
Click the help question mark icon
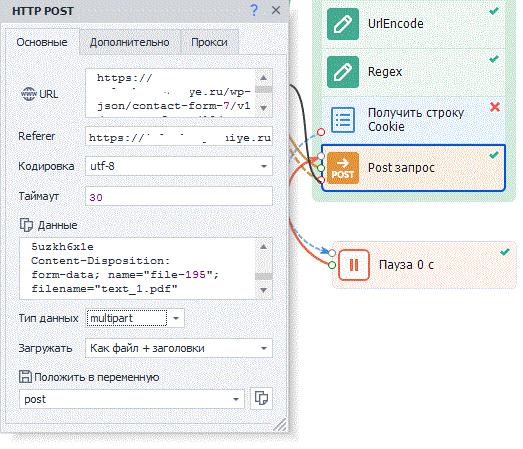254,10
